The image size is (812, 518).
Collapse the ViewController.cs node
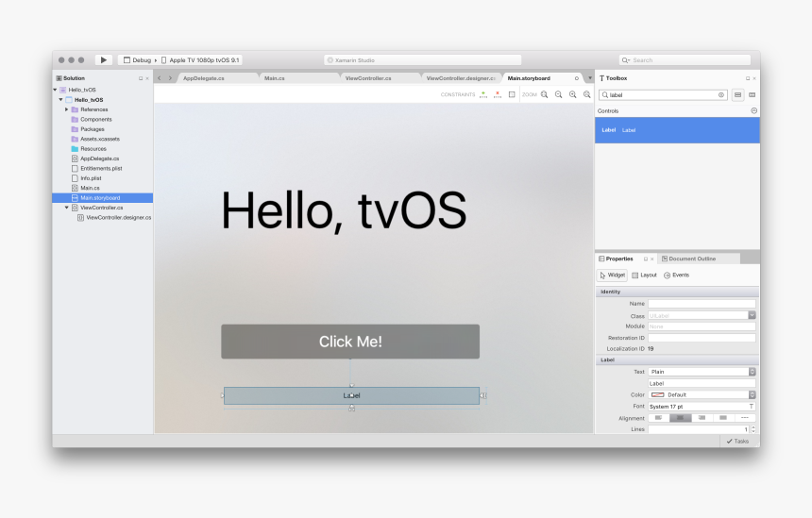click(66, 208)
